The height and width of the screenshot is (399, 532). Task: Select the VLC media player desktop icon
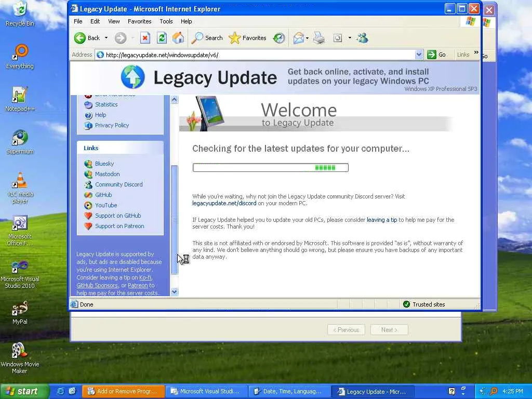(20, 188)
